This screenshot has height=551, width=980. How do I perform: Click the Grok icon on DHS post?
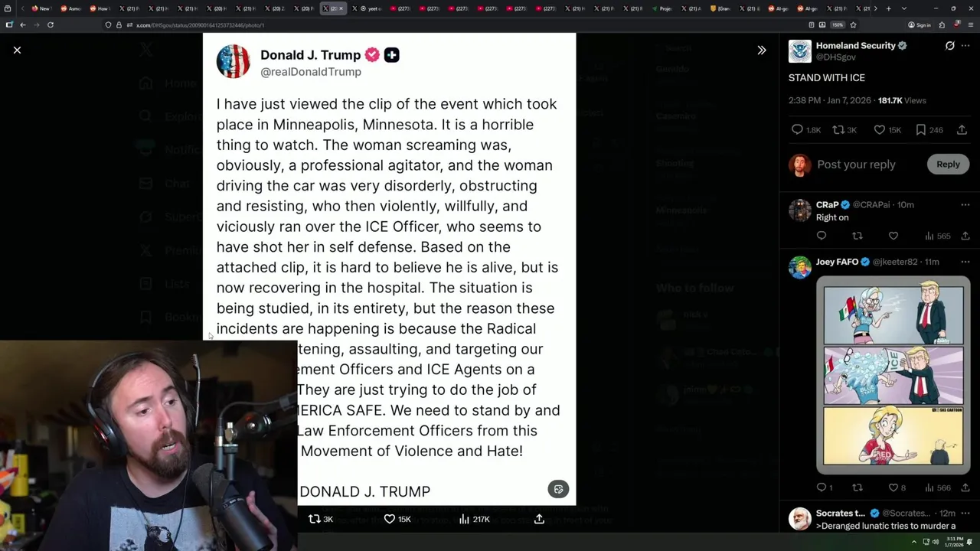pyautogui.click(x=949, y=46)
